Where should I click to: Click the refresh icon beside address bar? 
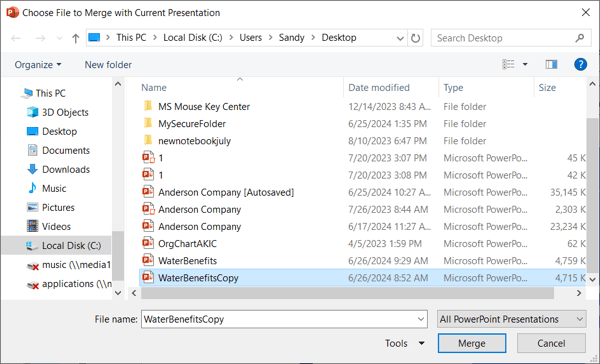[x=415, y=38]
